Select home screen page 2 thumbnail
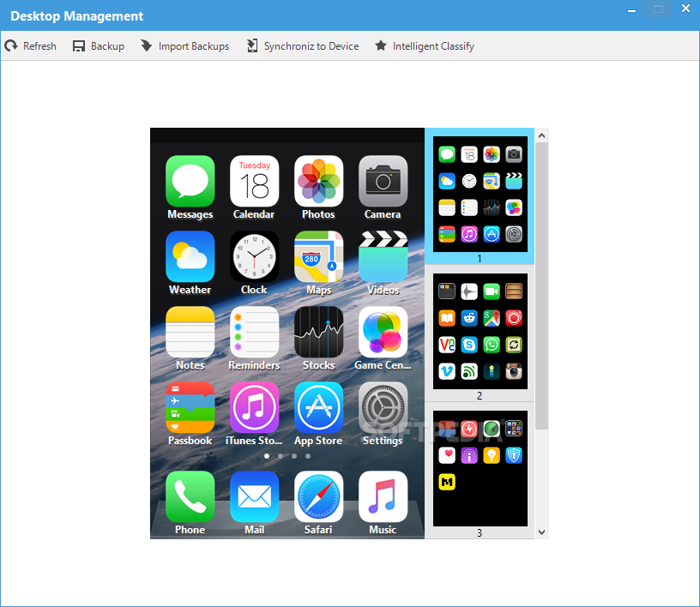This screenshot has width=700, height=607. (480, 331)
